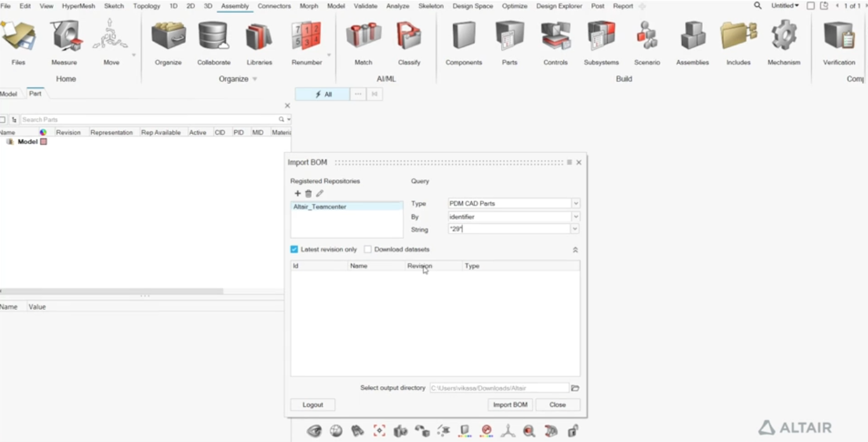Browse for output directory folder

coord(575,388)
